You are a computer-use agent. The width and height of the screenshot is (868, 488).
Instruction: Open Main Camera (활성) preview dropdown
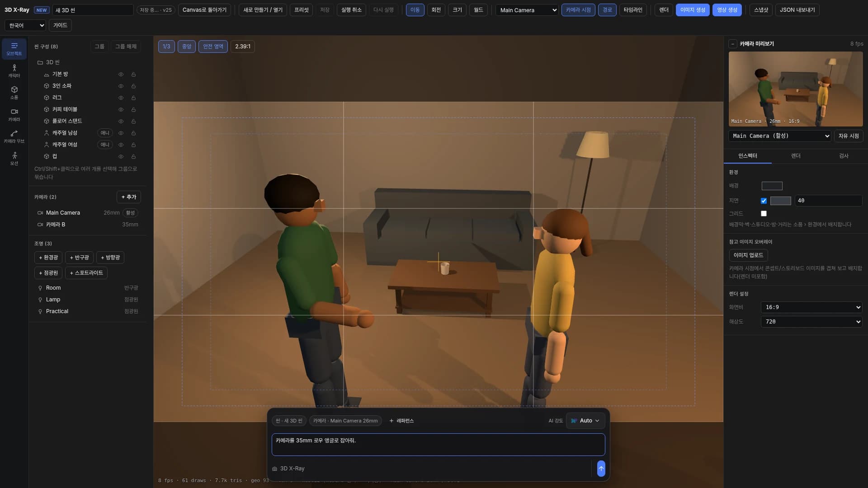point(779,136)
